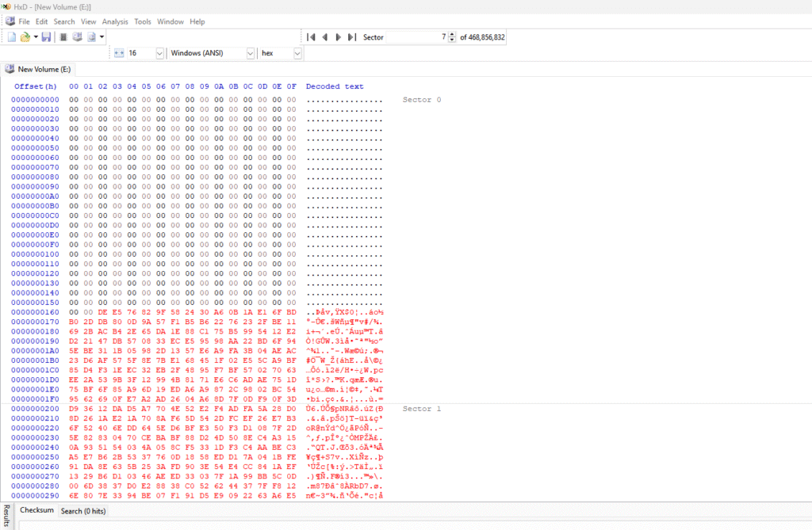Save the current file
Image resolution: width=812 pixels, height=530 pixels.
[x=47, y=36]
